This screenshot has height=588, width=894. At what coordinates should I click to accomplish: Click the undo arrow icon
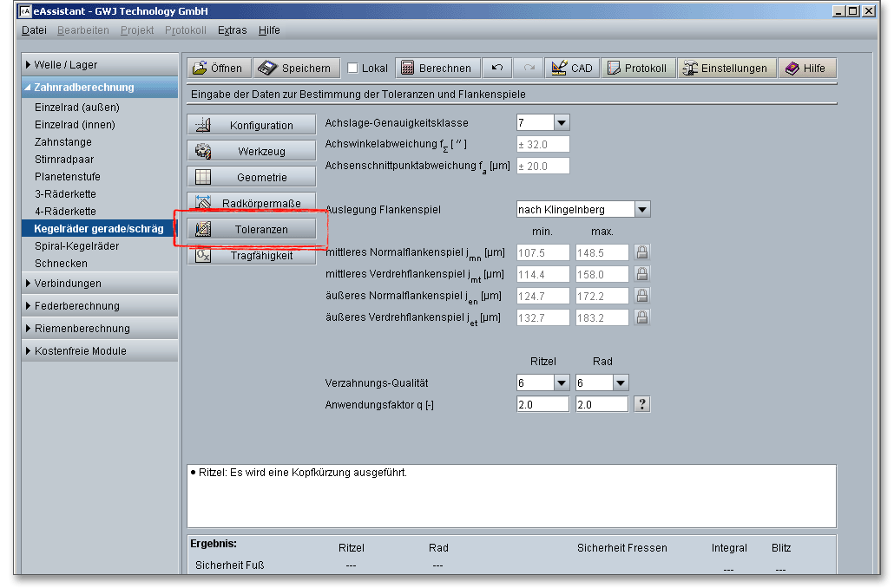(496, 69)
